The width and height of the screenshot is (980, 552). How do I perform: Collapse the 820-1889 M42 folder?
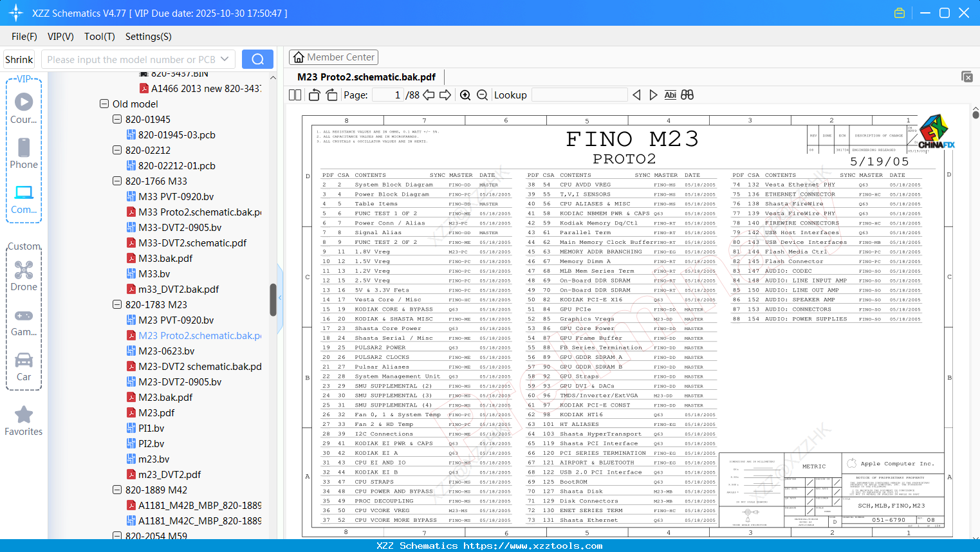(x=117, y=490)
